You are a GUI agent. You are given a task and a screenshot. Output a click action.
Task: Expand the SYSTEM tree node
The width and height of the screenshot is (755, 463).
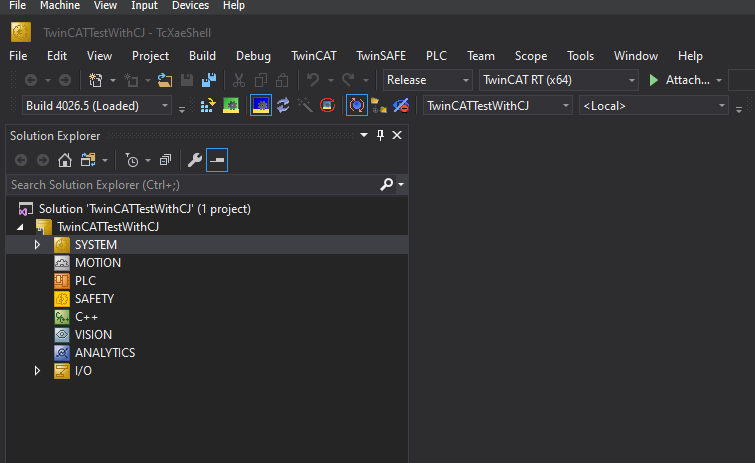(37, 245)
